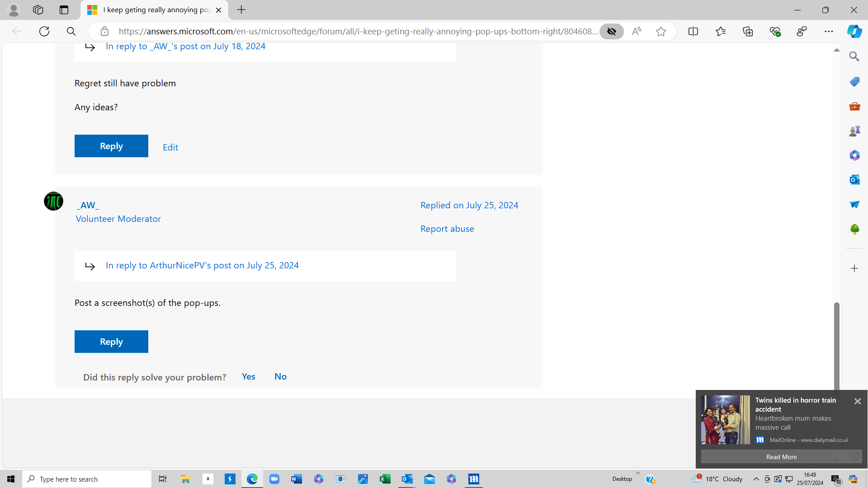868x488 pixels.
Task: Open Settings and more ellipsis menu
Action: tap(829, 31)
